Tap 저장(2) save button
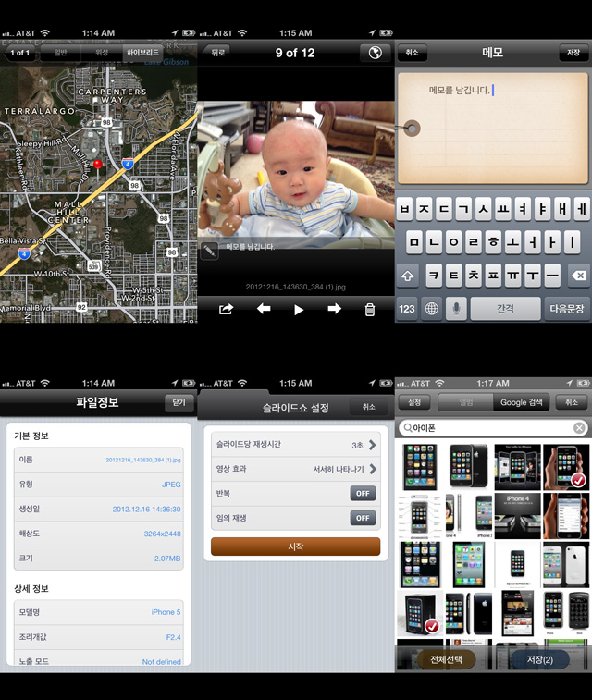The width and height of the screenshot is (592, 700). click(x=540, y=659)
